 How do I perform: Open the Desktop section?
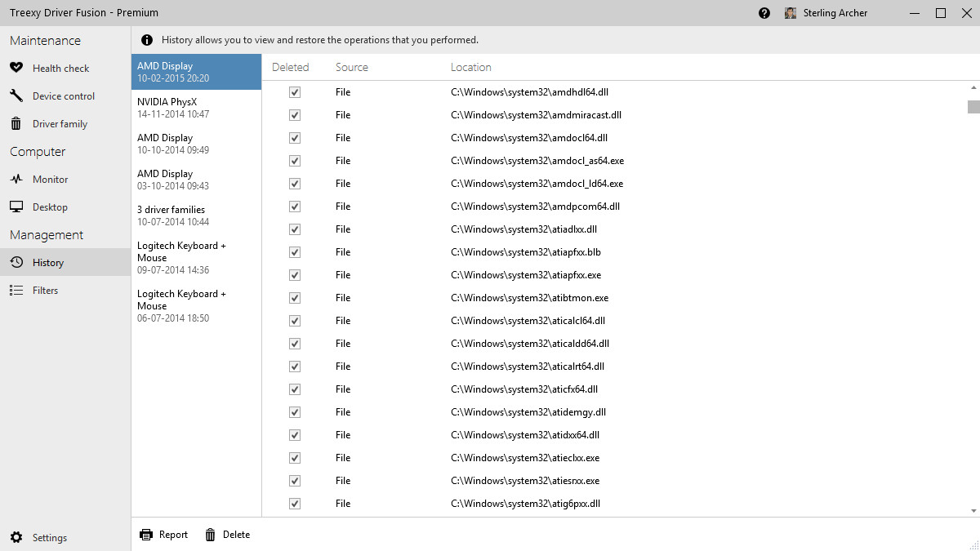65,207
